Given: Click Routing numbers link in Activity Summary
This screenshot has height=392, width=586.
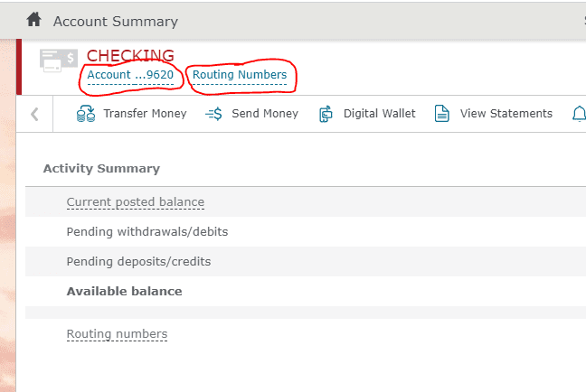Looking at the screenshot, I should tap(117, 334).
